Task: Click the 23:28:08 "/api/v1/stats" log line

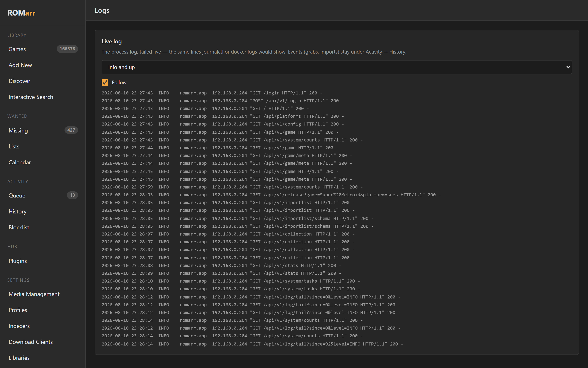Action: [221, 266]
